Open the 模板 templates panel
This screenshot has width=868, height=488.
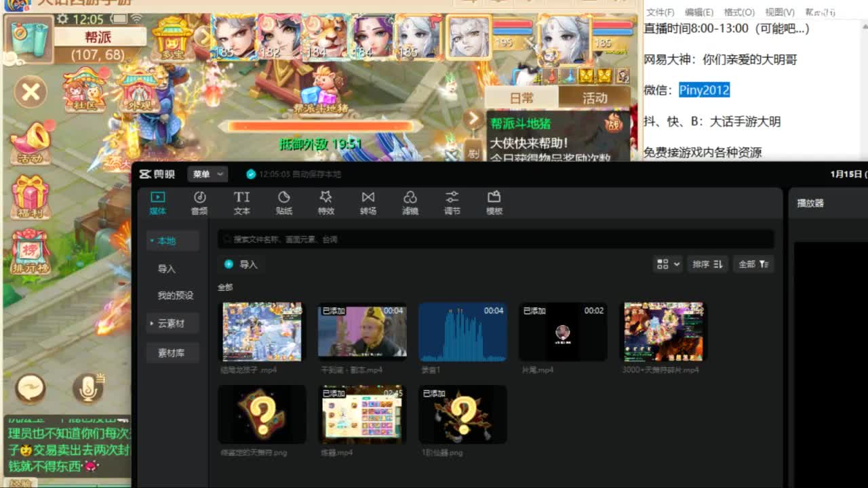coord(494,202)
